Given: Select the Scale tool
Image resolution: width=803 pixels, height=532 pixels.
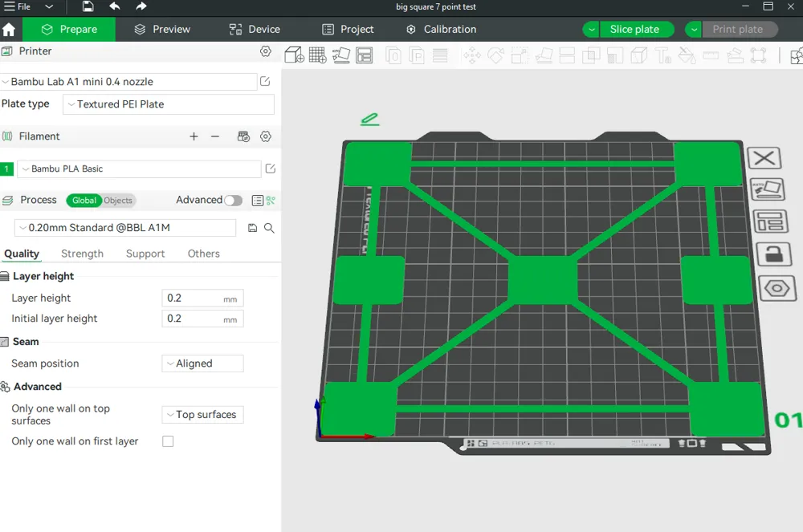Looking at the screenshot, I should click(519, 55).
